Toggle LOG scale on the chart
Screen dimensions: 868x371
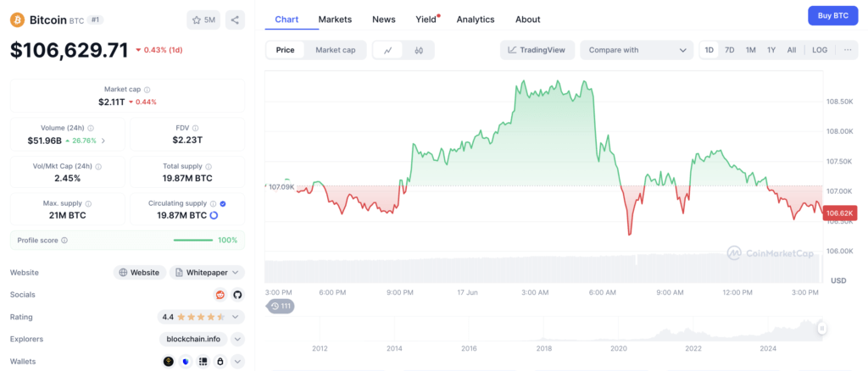(820, 50)
